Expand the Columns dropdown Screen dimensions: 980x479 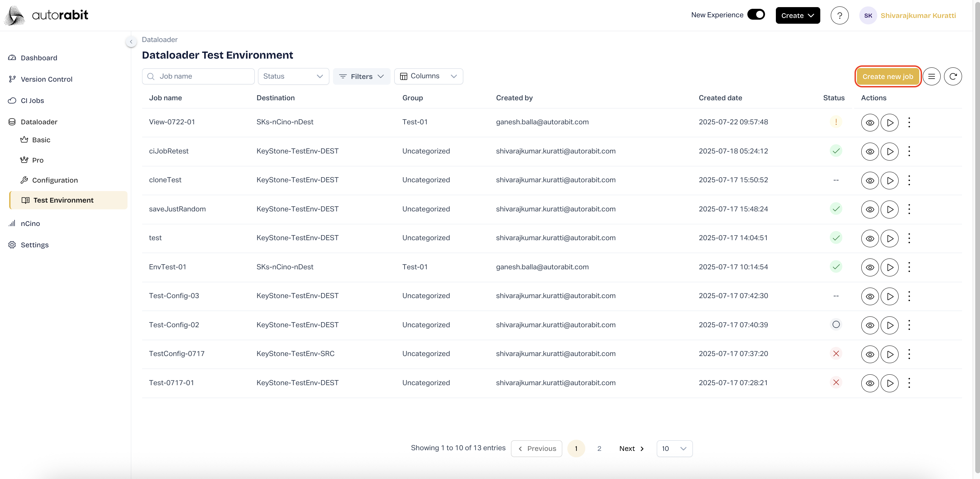coord(428,77)
